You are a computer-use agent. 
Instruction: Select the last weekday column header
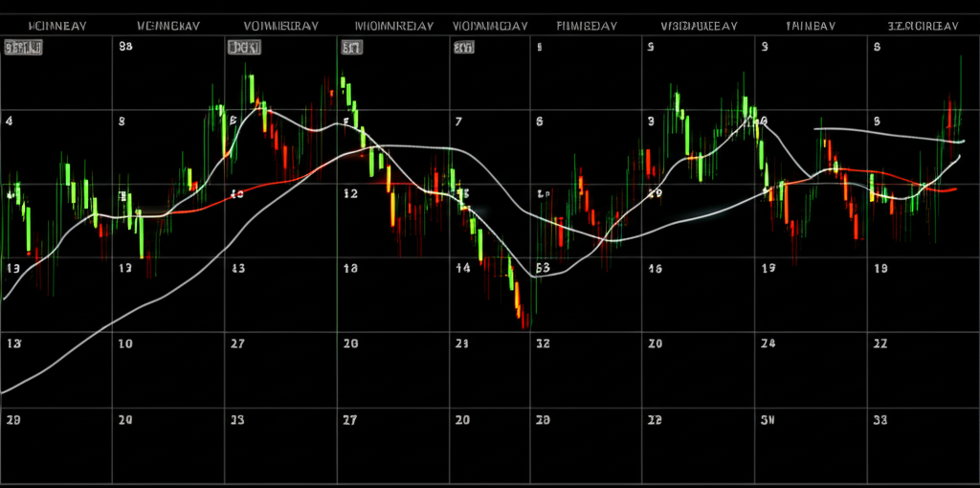click(923, 26)
